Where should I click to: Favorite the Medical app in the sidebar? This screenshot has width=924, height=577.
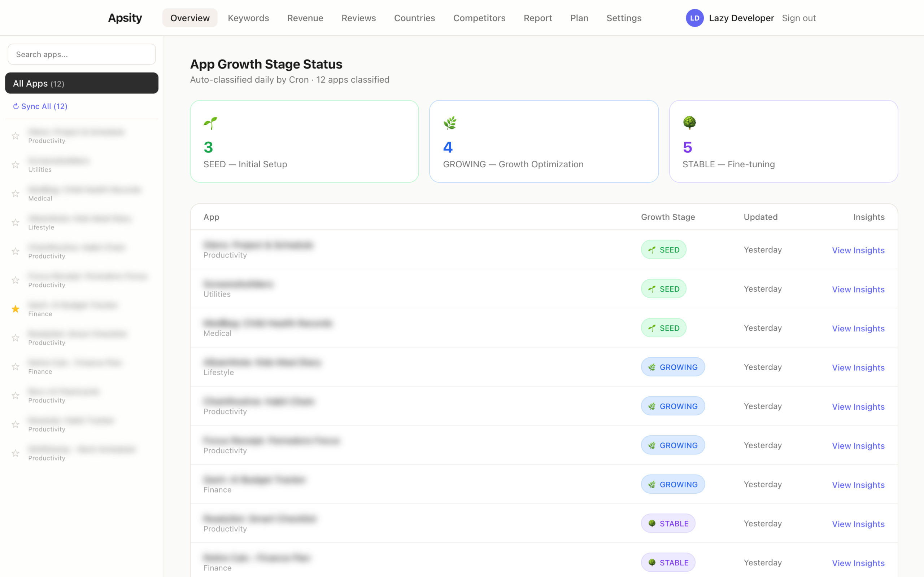(x=15, y=194)
